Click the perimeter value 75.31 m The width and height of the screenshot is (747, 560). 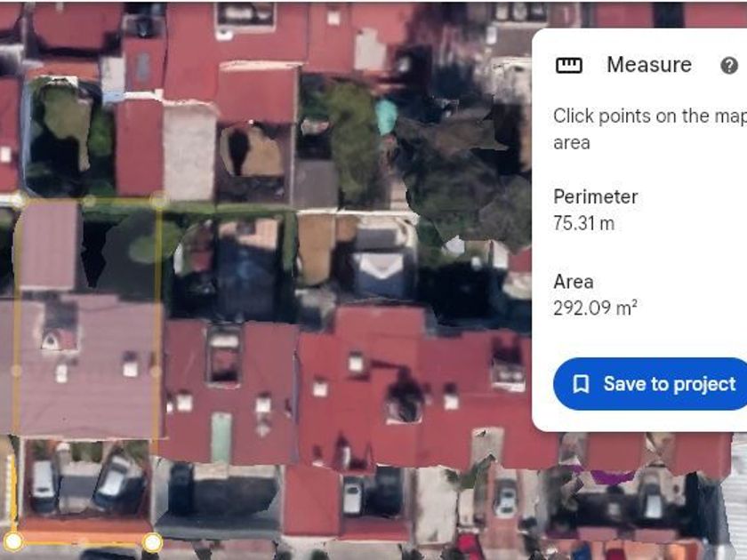(x=583, y=223)
